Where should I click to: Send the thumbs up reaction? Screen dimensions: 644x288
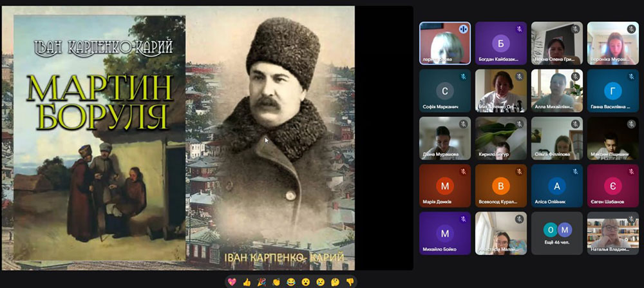pyautogui.click(x=247, y=282)
